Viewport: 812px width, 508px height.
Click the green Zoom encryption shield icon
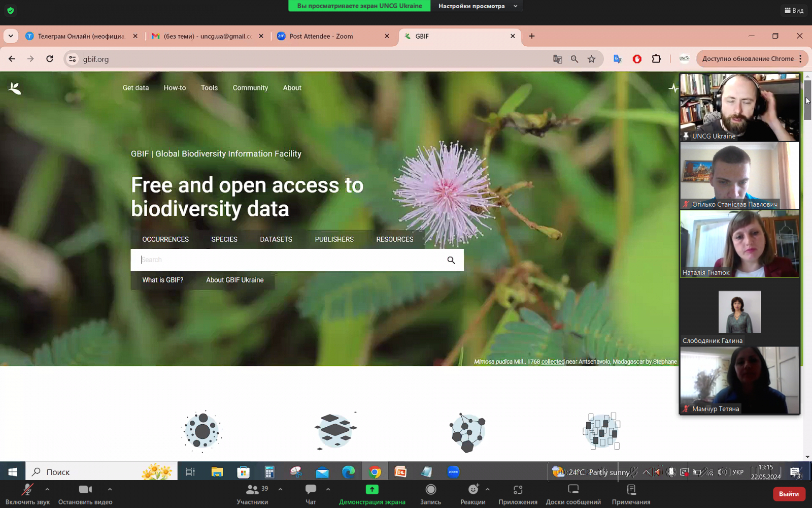pos(11,10)
